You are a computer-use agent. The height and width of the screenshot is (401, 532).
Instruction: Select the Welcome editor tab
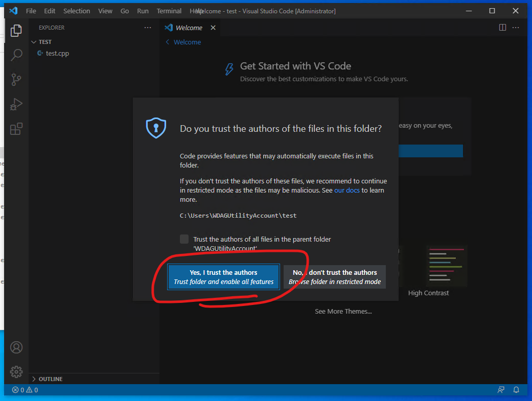(x=189, y=28)
